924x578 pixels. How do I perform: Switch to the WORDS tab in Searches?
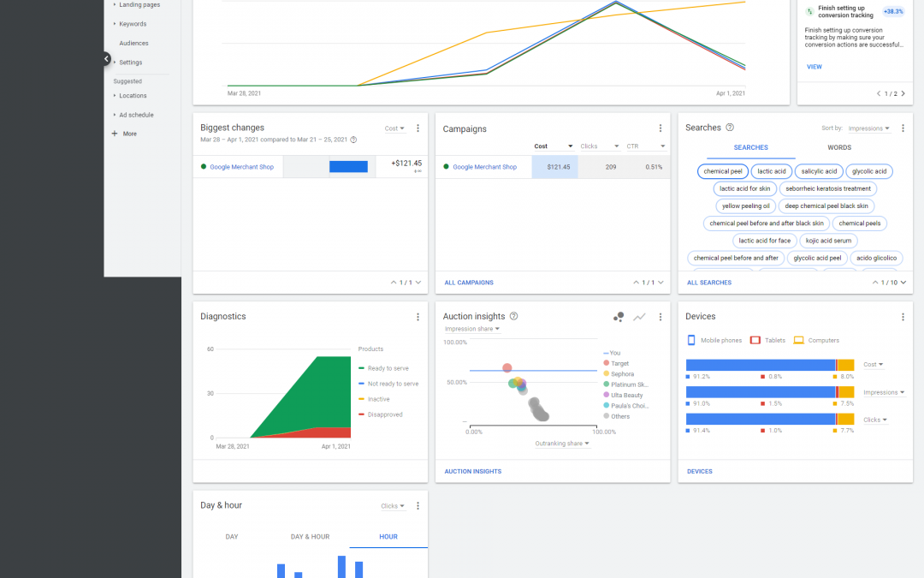coord(839,147)
